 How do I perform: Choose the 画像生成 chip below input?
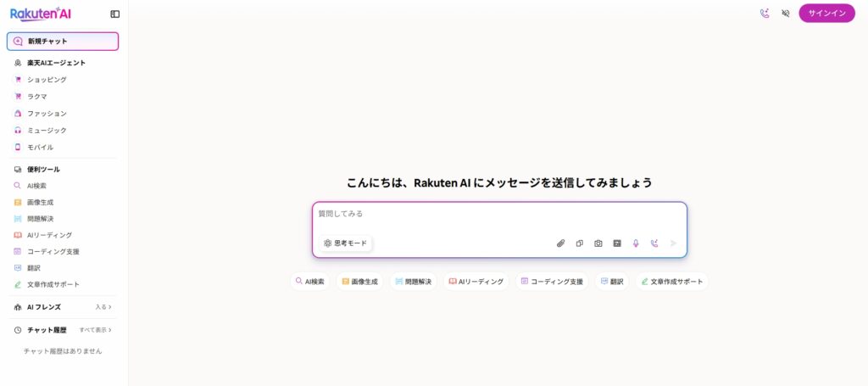359,282
